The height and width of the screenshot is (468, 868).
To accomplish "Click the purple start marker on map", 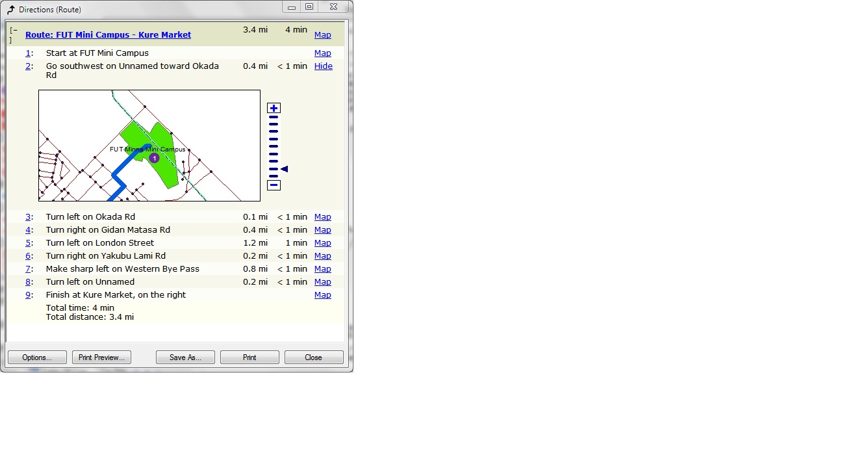I will pos(154,158).
